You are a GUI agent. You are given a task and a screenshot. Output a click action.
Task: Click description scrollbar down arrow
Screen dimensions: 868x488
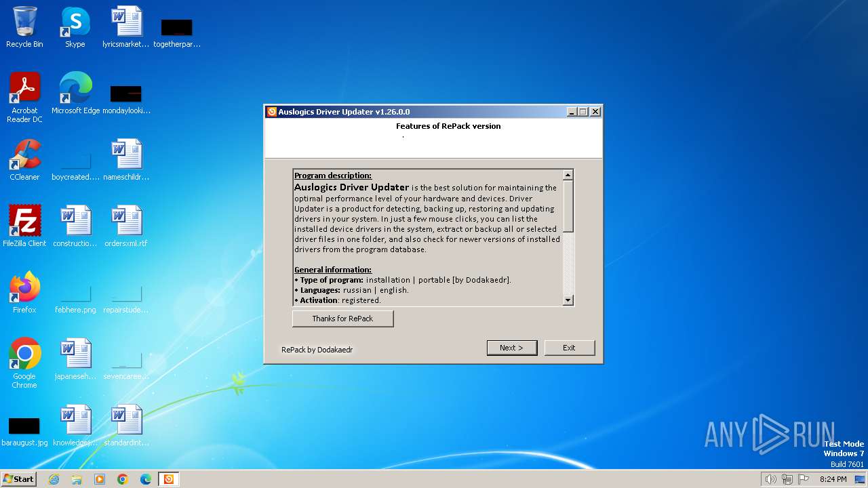[x=568, y=300]
